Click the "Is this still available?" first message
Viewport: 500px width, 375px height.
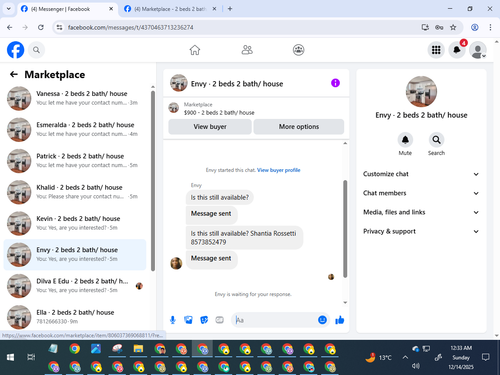[x=220, y=197]
